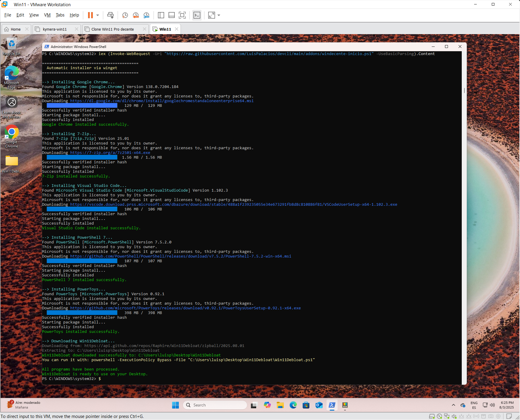
Task: Expand the stretch display dropdown arrow
Action: pyautogui.click(x=219, y=15)
